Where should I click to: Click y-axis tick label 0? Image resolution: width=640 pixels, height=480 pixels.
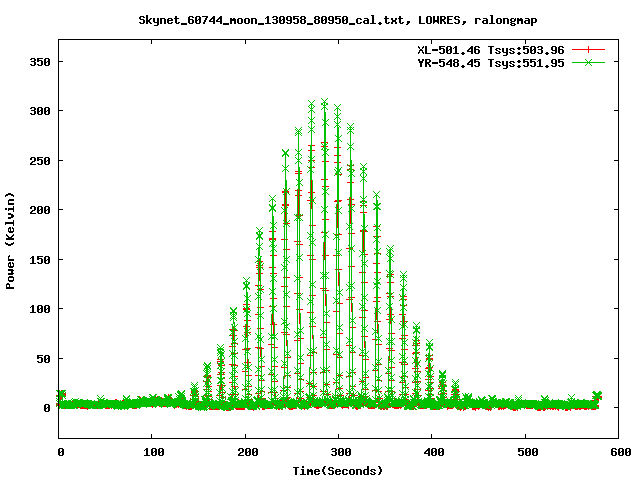tap(47, 408)
